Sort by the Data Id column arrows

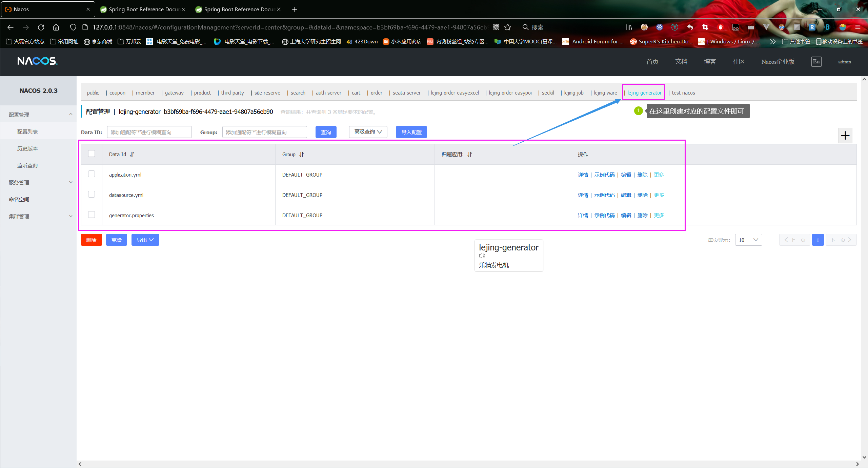pyautogui.click(x=132, y=154)
